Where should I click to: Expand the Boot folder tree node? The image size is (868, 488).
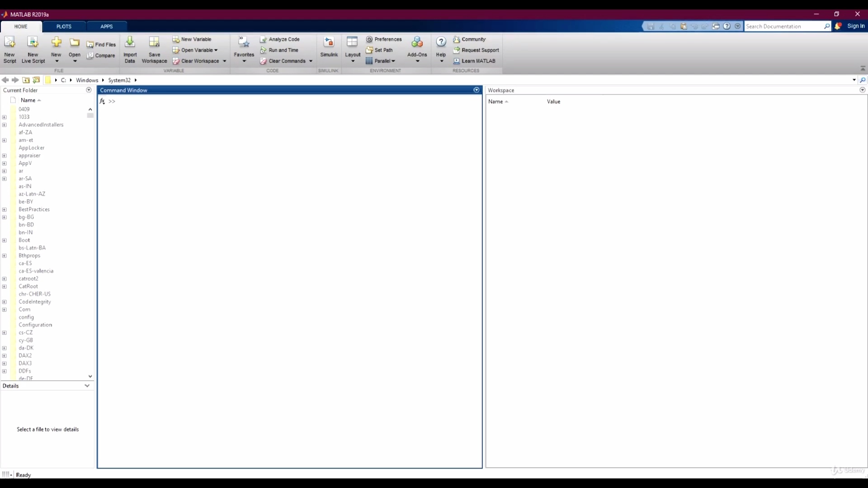tap(5, 240)
